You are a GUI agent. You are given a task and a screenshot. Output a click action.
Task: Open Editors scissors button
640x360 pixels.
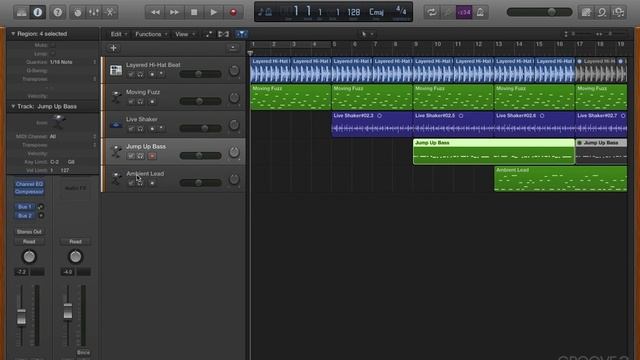tap(110, 12)
